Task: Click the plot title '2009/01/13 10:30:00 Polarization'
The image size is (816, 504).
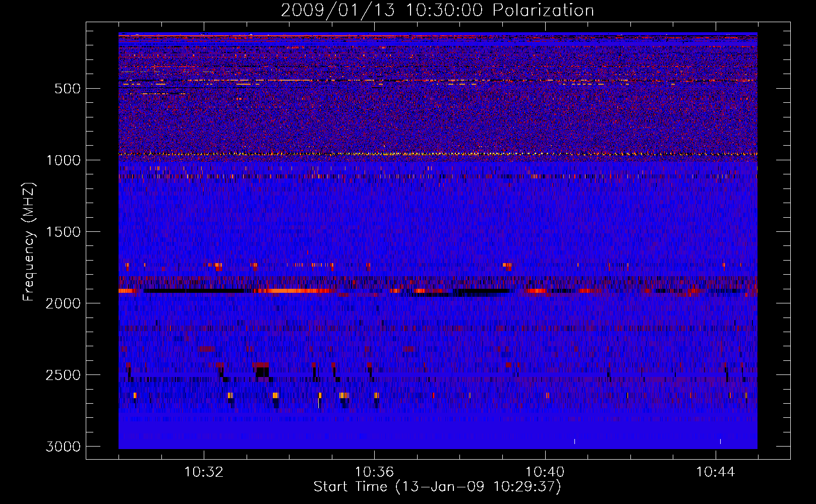Action: click(x=437, y=11)
